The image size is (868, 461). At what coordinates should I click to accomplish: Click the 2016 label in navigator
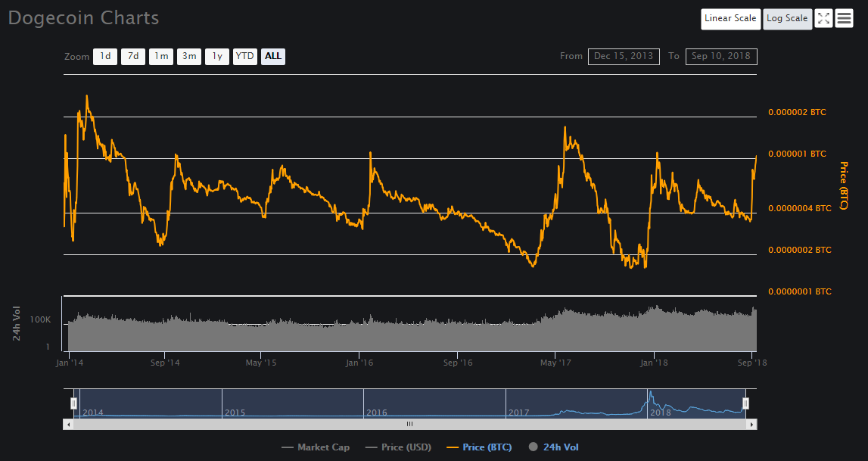(376, 413)
